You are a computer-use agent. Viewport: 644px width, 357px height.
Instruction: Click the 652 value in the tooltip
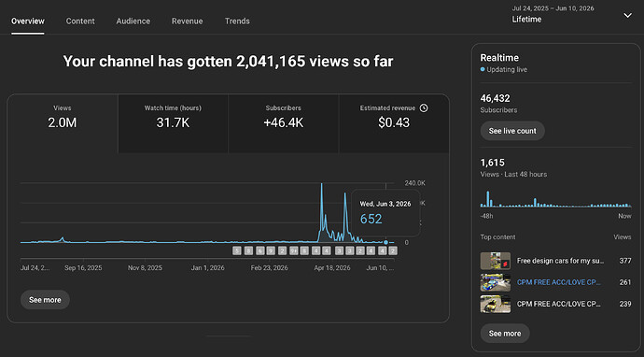click(x=371, y=219)
